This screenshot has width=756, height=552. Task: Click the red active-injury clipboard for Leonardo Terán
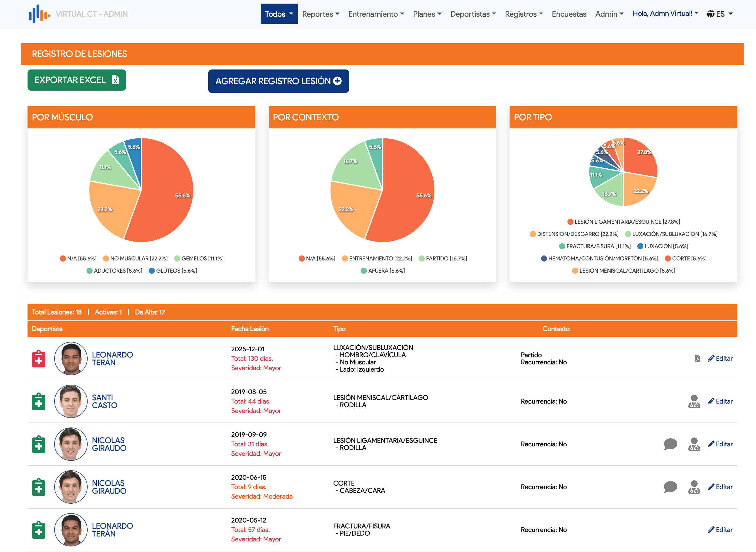(x=38, y=359)
